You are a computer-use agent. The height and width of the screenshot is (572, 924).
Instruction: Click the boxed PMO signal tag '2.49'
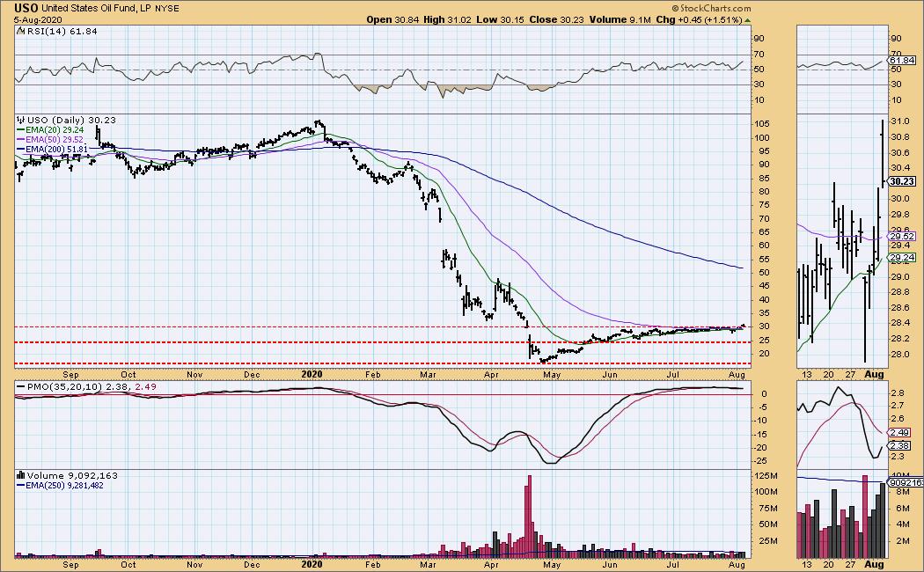(x=899, y=433)
